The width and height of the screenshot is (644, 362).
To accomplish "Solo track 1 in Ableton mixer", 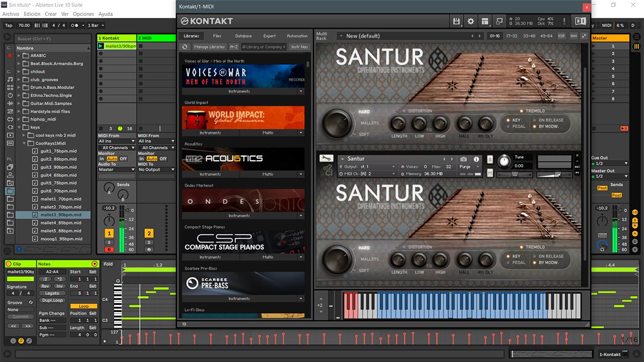I will [x=109, y=243].
